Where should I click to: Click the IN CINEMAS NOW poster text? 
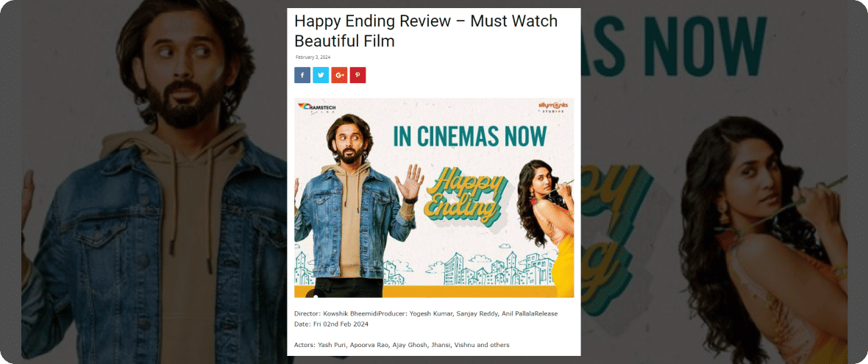pos(470,136)
